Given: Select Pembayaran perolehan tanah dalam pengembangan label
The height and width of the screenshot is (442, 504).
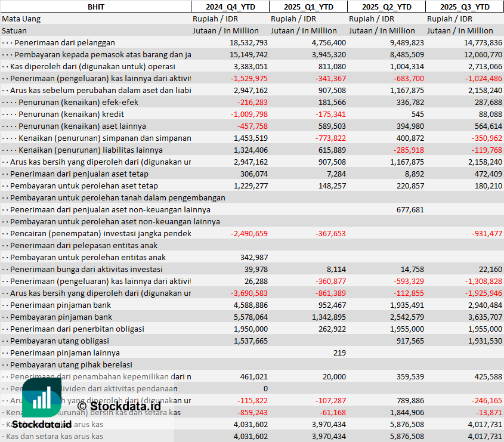Looking at the screenshot, I should (118, 197).
